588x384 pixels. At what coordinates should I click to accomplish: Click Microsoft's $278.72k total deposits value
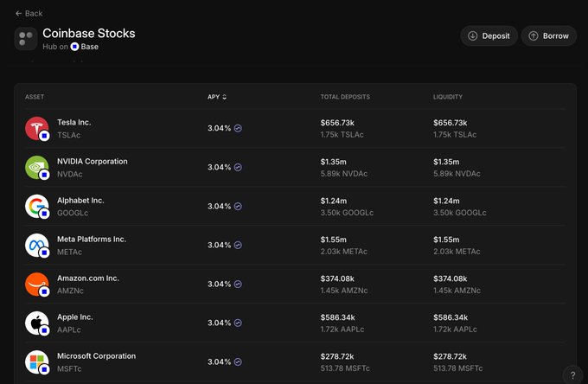(336, 356)
